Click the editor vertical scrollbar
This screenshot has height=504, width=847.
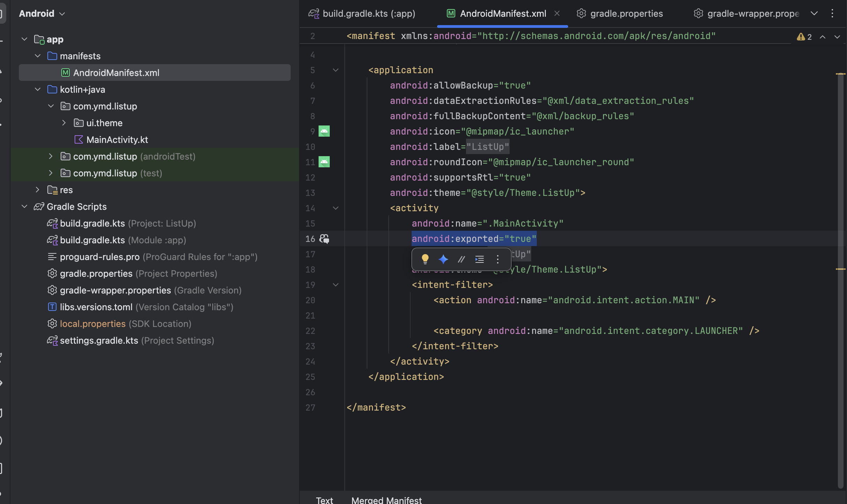(x=840, y=279)
